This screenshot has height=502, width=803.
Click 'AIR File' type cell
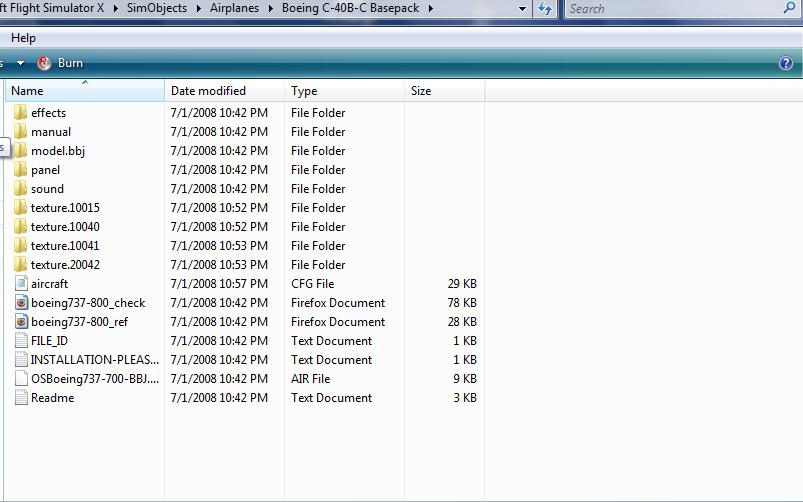coord(310,379)
